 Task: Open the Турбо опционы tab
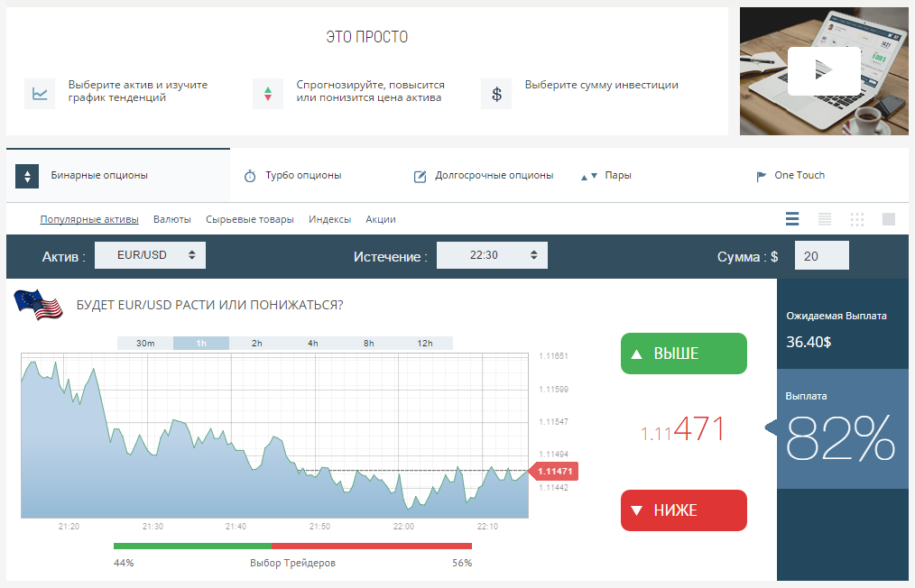pos(293,176)
